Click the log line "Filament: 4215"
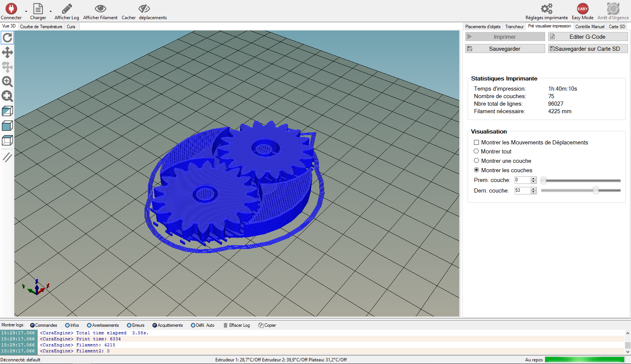The width and height of the screenshot is (631, 364). coord(96,345)
